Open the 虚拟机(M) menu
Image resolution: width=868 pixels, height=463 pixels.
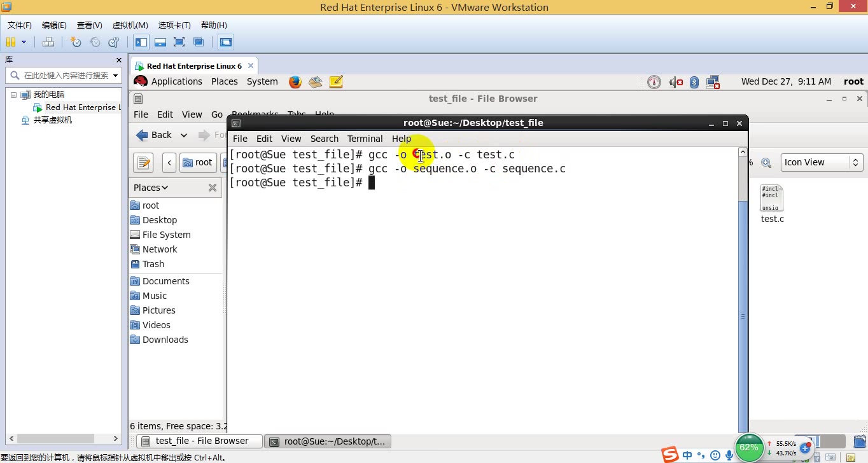tap(130, 25)
